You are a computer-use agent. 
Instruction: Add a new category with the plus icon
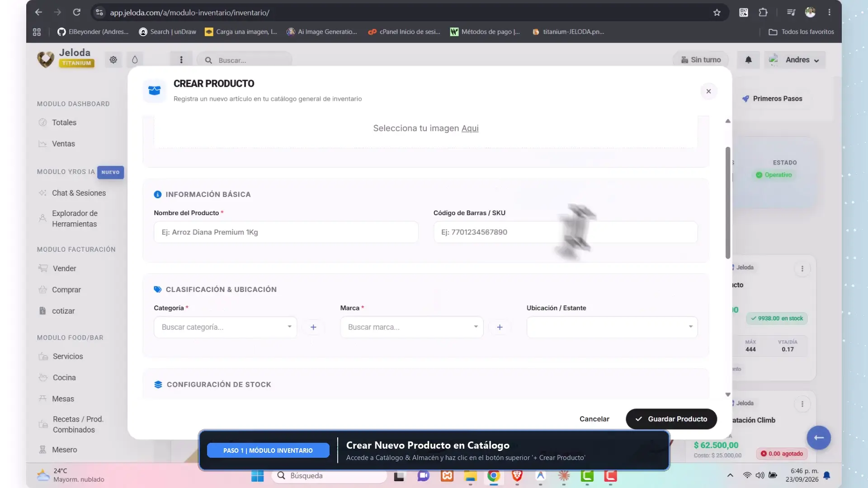[313, 327]
